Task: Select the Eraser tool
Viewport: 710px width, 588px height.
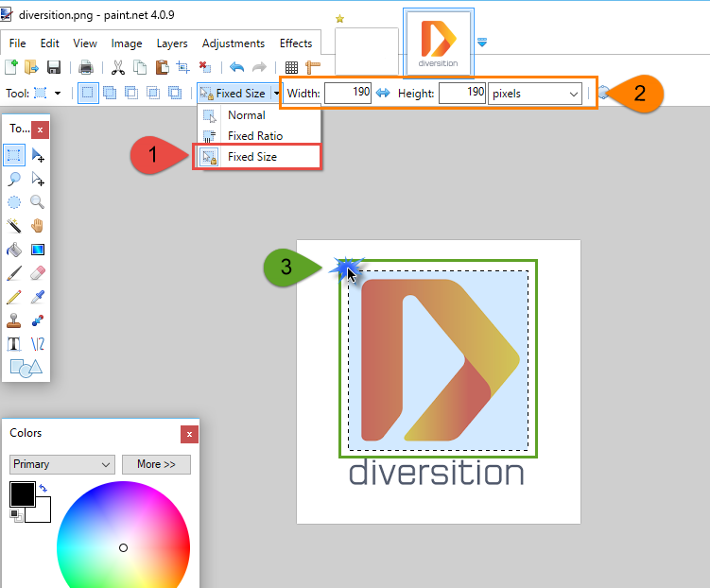Action: [38, 273]
